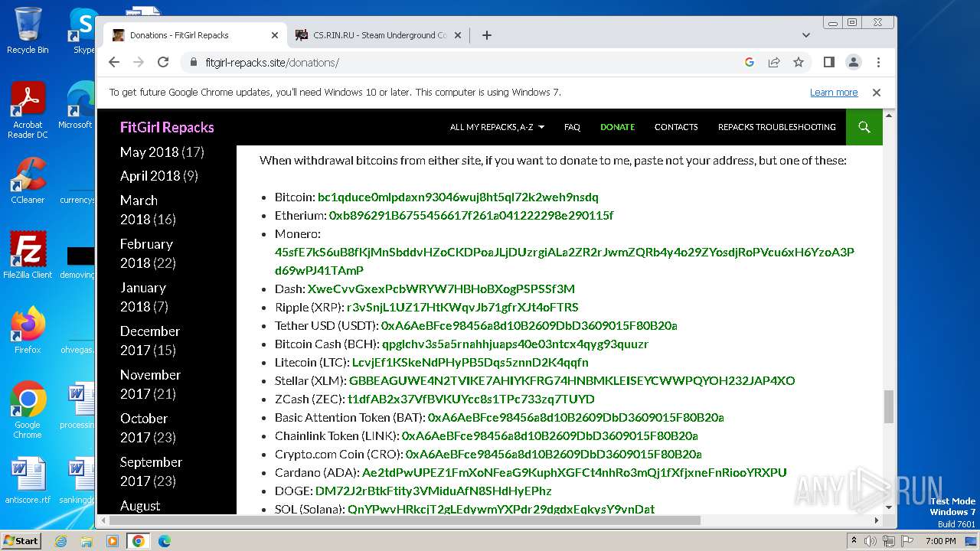Click the volume icon in system tray
Viewport: 980px width, 551px height.
pos(871,541)
